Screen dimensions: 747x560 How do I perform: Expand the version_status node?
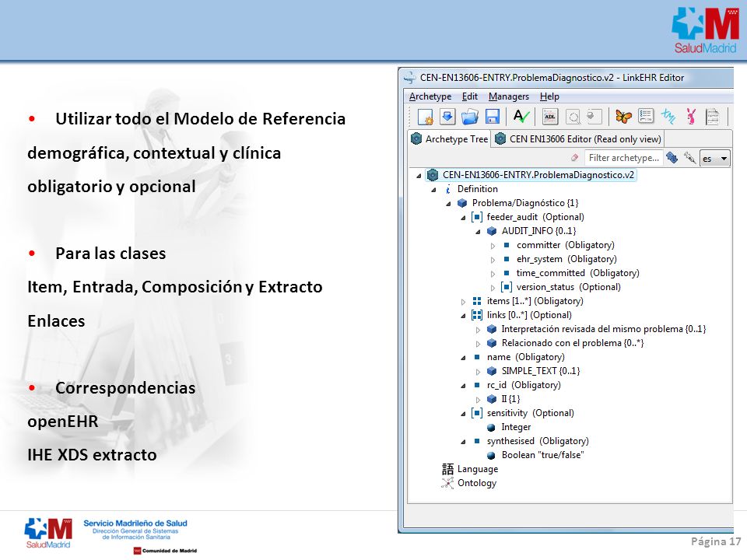493,288
